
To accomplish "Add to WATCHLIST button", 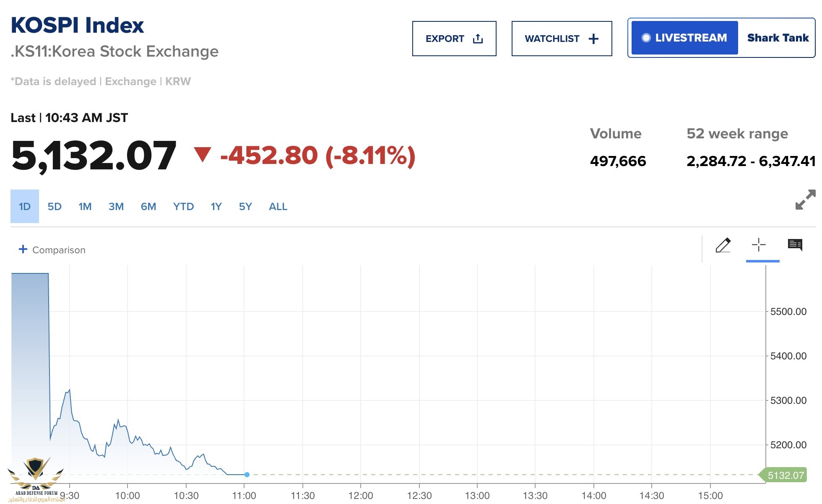I will point(562,39).
